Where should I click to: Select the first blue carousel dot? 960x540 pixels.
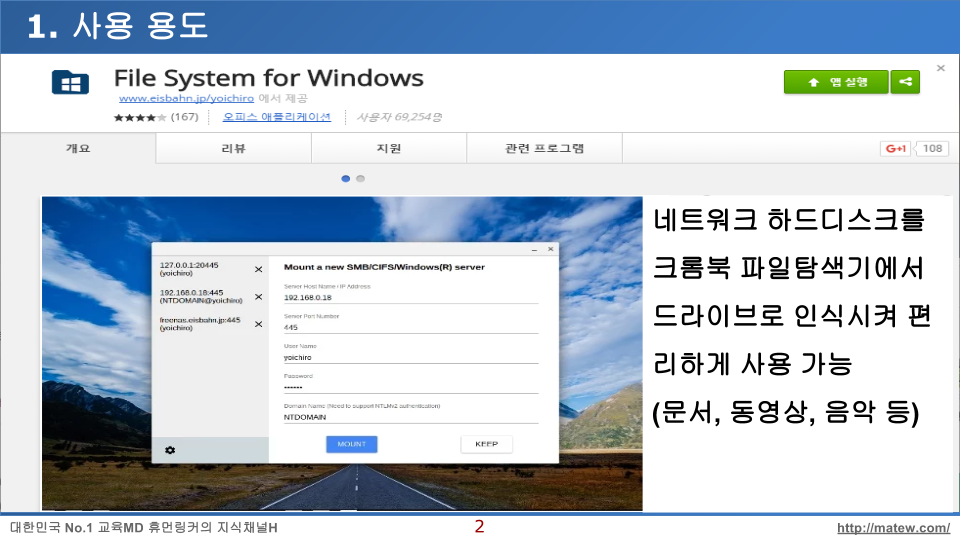coord(345,179)
